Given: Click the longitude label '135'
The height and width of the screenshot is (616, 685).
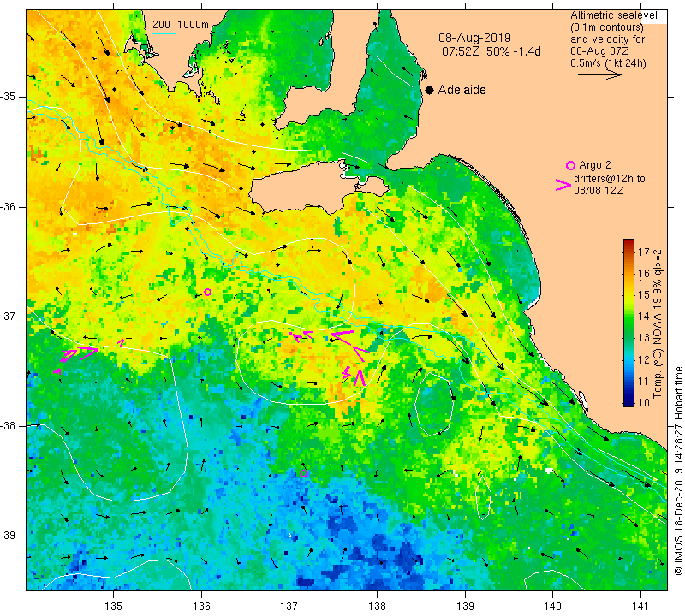Looking at the screenshot, I should pyautogui.click(x=114, y=606).
